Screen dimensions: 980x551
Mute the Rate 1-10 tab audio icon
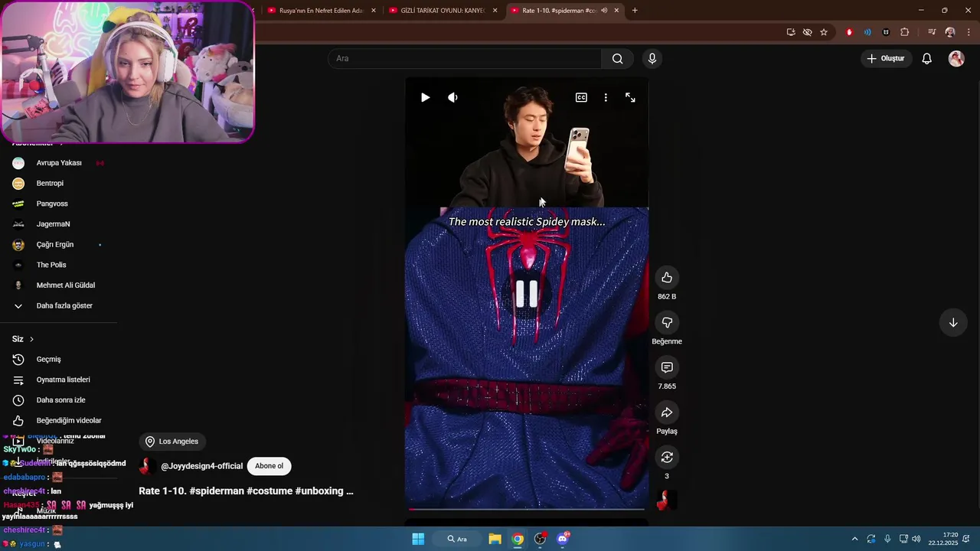[604, 11]
